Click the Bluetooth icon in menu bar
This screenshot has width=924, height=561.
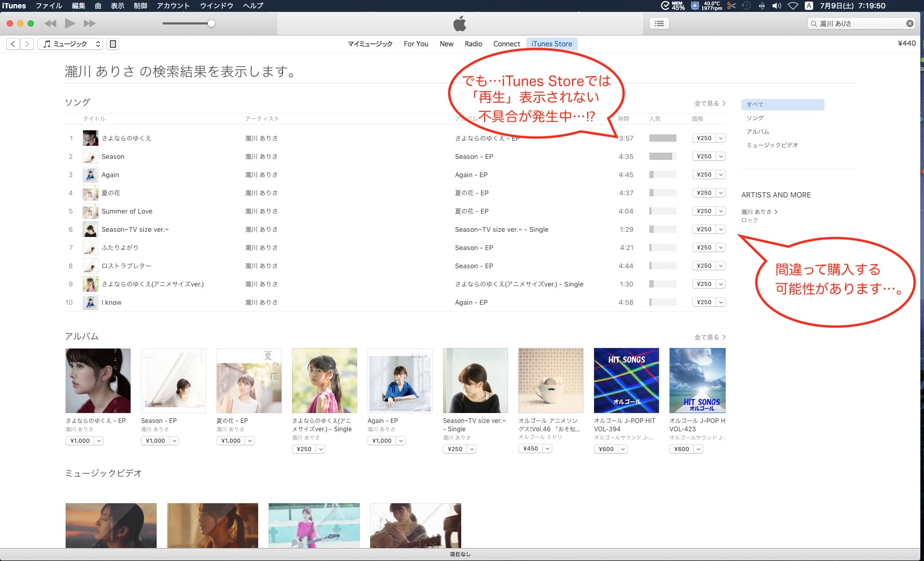pos(762,6)
